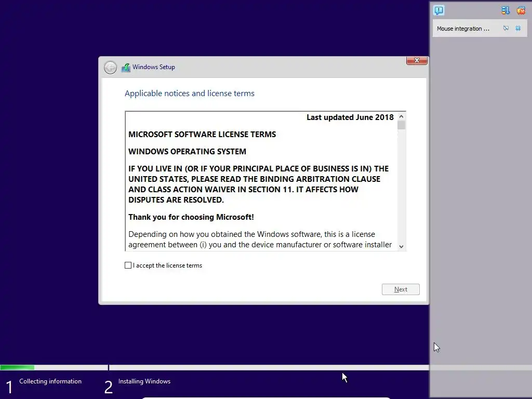The width and height of the screenshot is (532, 399).
Task: Tick the 'I accept the license terms' checkbox
Action: point(128,265)
